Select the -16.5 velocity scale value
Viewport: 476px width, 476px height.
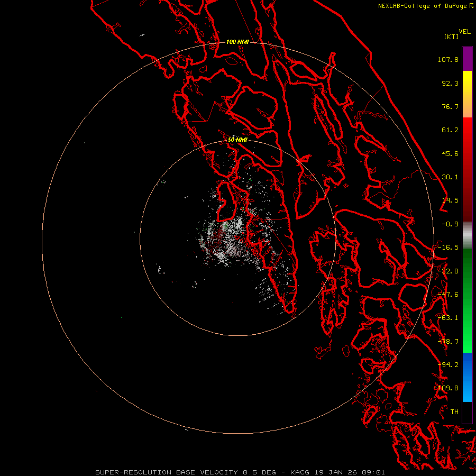coord(448,248)
